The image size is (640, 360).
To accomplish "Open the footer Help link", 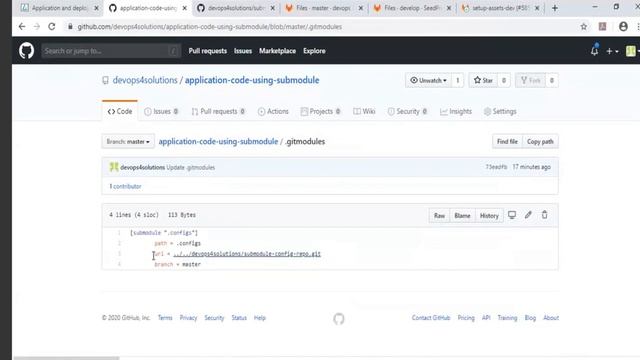I will [260, 318].
